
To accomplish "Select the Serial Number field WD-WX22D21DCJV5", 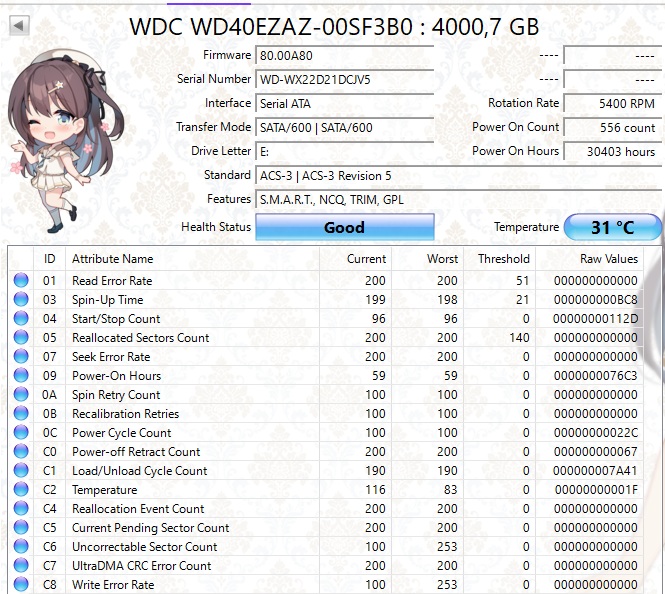I will point(344,80).
